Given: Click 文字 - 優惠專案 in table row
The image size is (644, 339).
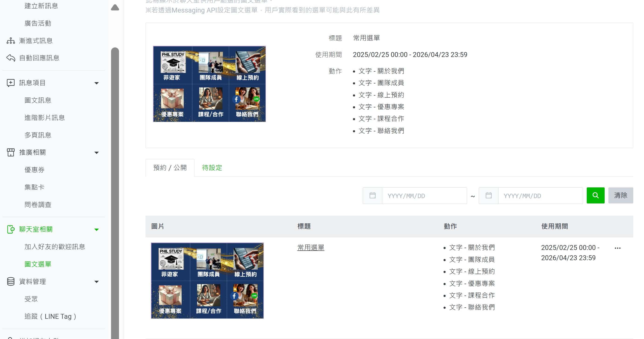Looking at the screenshot, I should tap(472, 284).
